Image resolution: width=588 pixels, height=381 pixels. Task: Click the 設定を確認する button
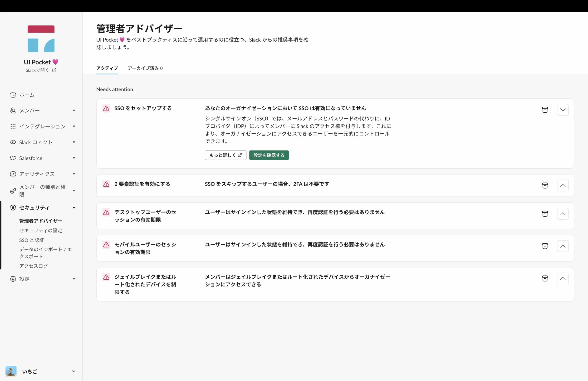269,155
